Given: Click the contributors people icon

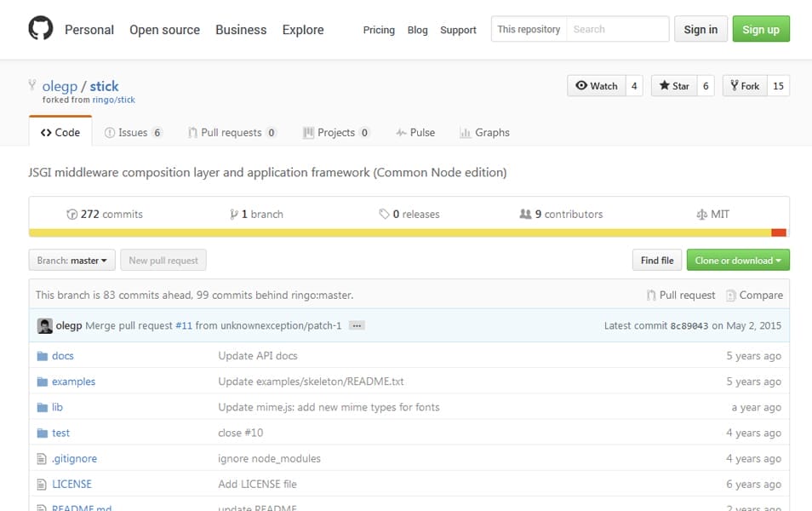Looking at the screenshot, I should coord(525,215).
